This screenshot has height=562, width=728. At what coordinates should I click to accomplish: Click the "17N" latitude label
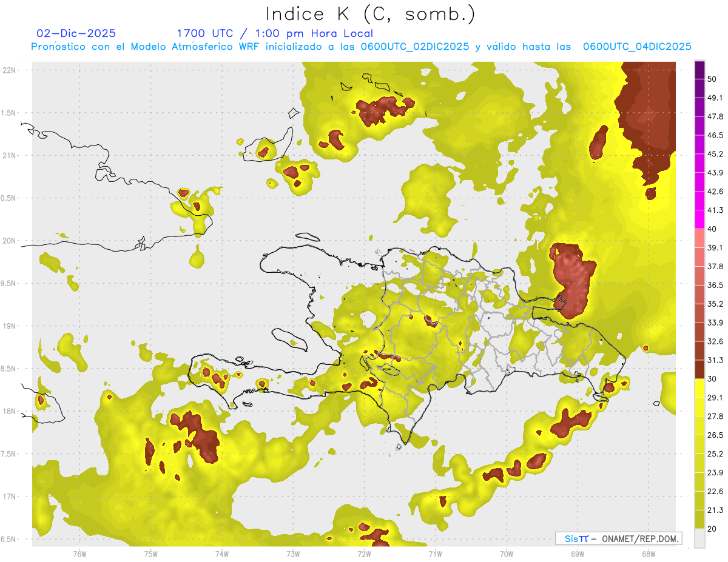pyautogui.click(x=9, y=497)
